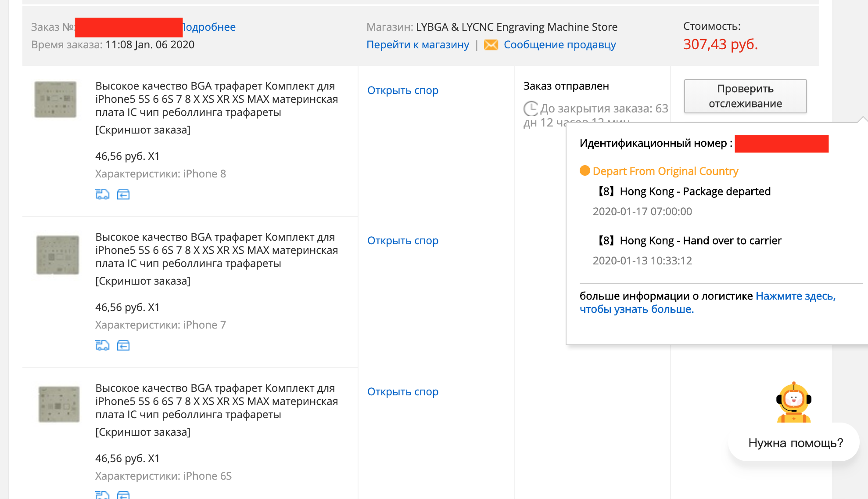Click the orange envelope message icon

491,45
